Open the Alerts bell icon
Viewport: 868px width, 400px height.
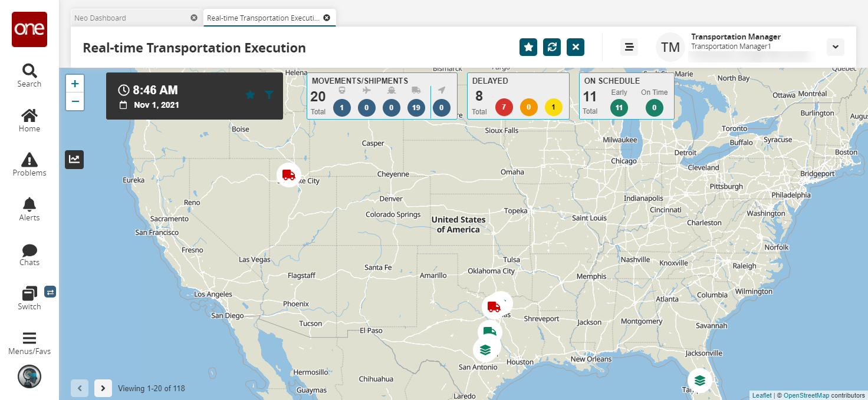pyautogui.click(x=29, y=209)
